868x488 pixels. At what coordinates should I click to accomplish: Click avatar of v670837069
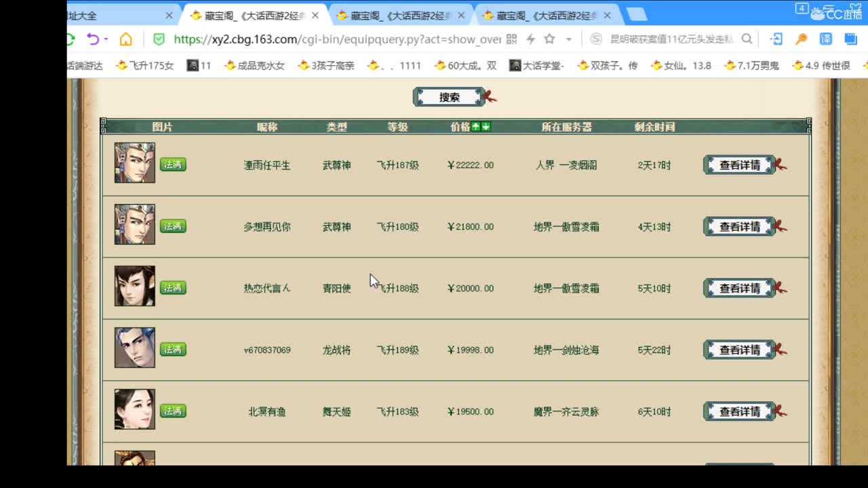(134, 348)
